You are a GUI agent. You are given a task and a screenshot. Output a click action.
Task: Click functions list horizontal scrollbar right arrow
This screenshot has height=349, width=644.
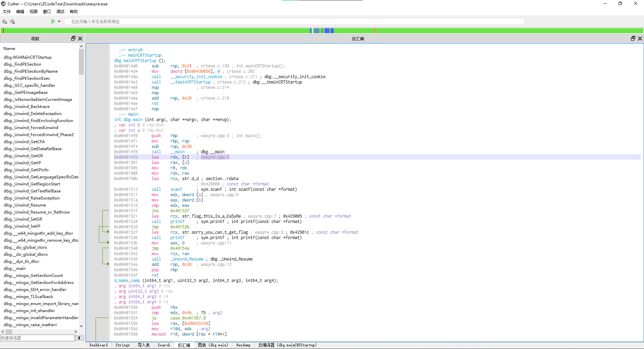tap(76, 332)
